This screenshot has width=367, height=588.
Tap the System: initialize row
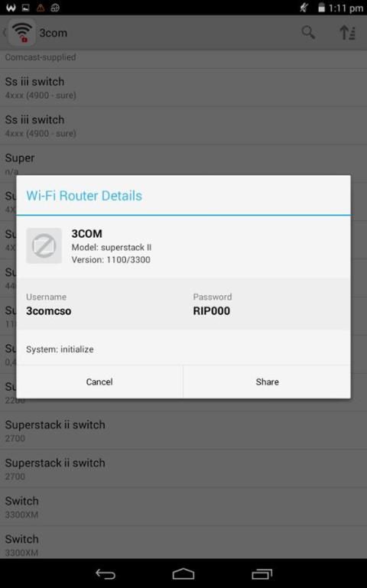(183, 349)
